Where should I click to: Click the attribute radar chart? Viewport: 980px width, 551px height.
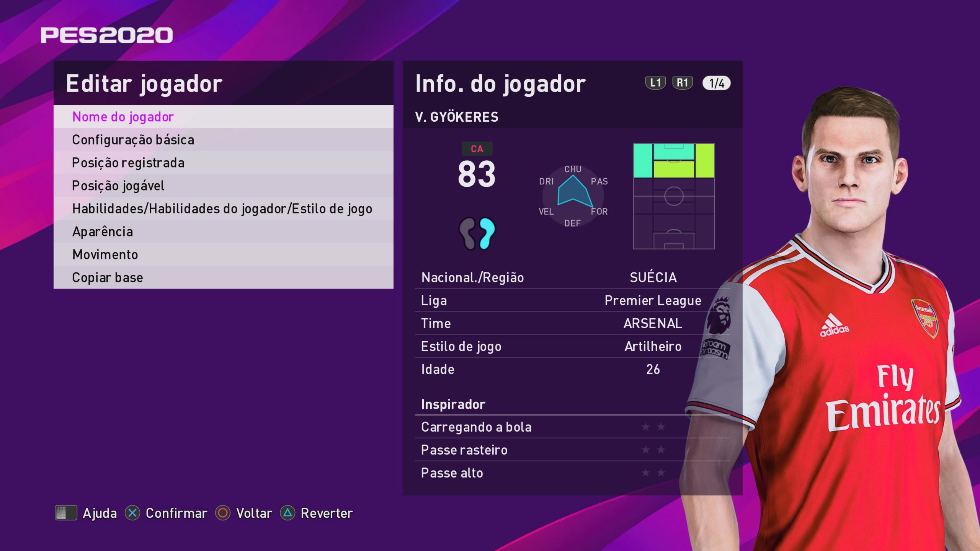click(573, 196)
